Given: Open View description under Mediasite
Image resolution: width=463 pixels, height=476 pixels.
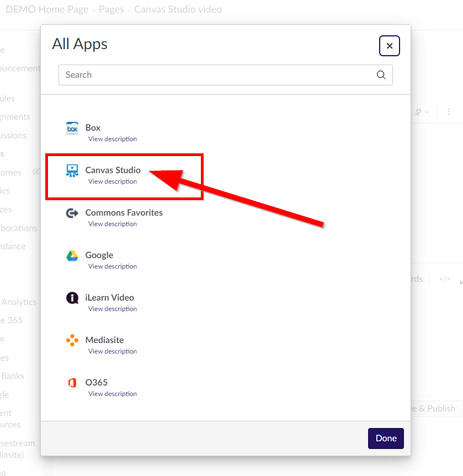Looking at the screenshot, I should pyautogui.click(x=113, y=351).
